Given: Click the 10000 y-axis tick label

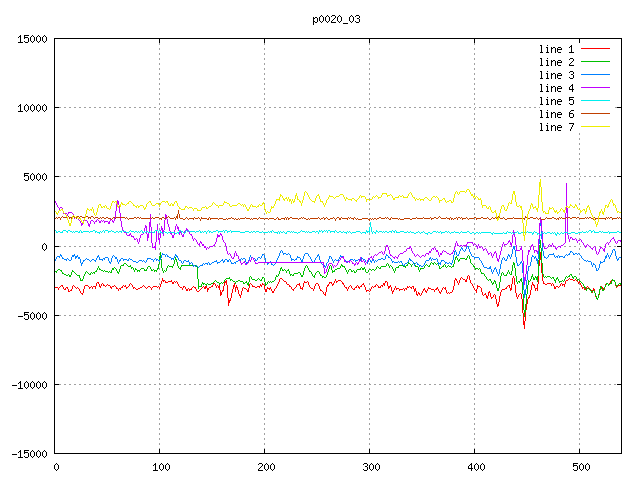Looking at the screenshot, I should pos(31,108).
